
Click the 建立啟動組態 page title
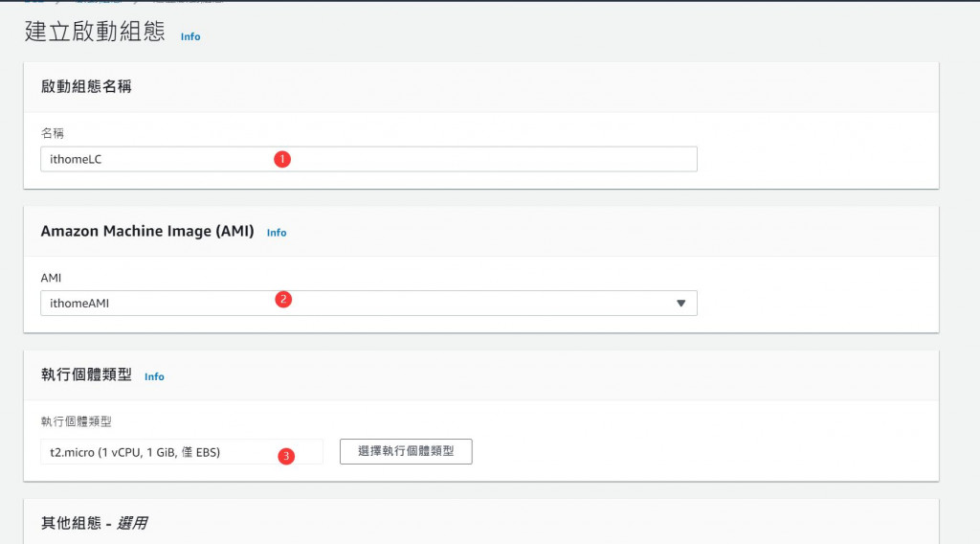click(x=95, y=32)
